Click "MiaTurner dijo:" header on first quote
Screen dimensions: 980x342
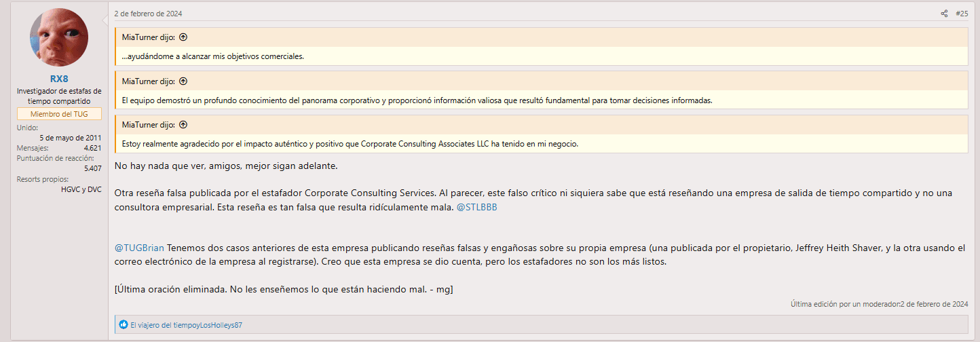pos(149,37)
